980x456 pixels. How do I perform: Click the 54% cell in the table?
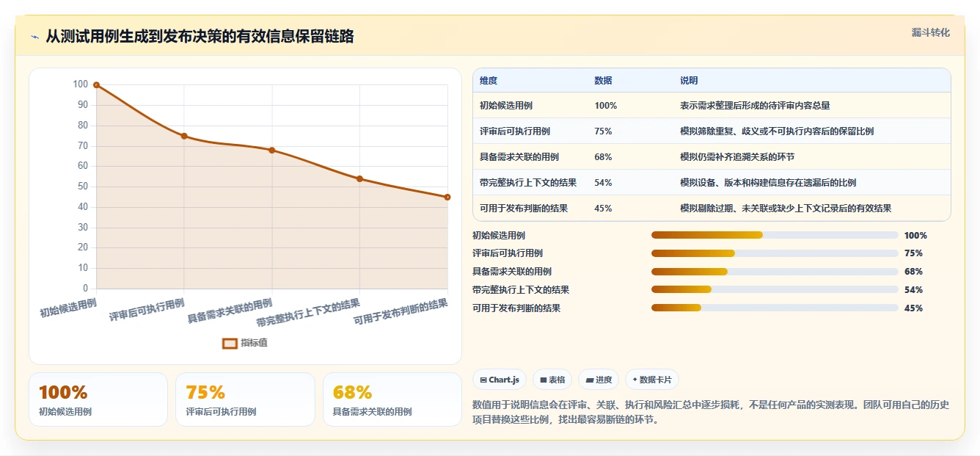(603, 183)
